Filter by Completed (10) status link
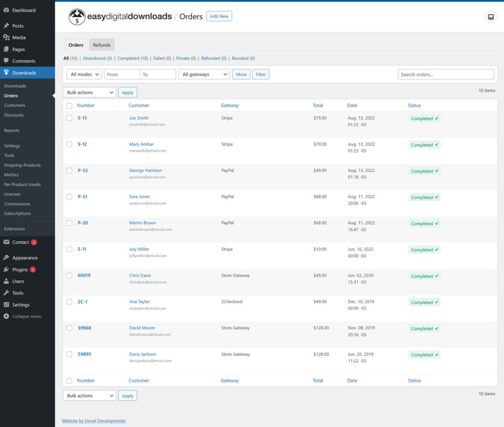 [132, 58]
